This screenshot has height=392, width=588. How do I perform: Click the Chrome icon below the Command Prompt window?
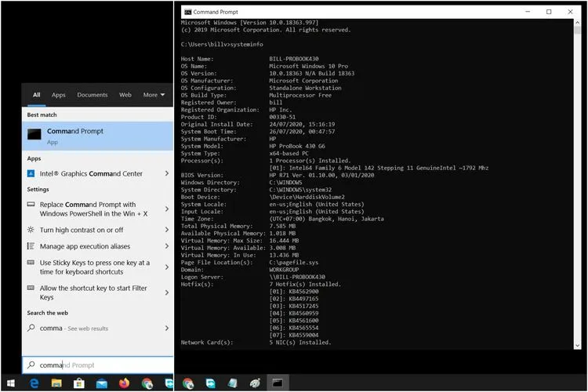click(x=188, y=383)
